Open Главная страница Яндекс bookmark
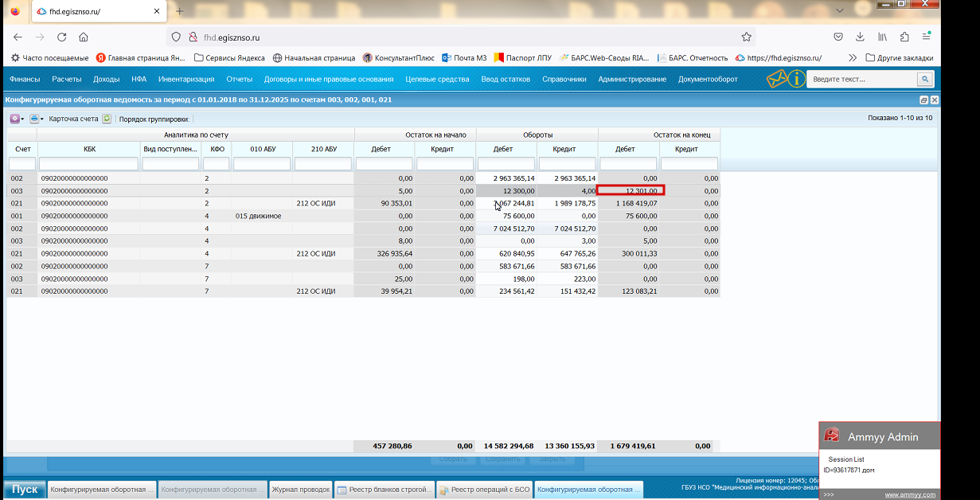 [141, 58]
